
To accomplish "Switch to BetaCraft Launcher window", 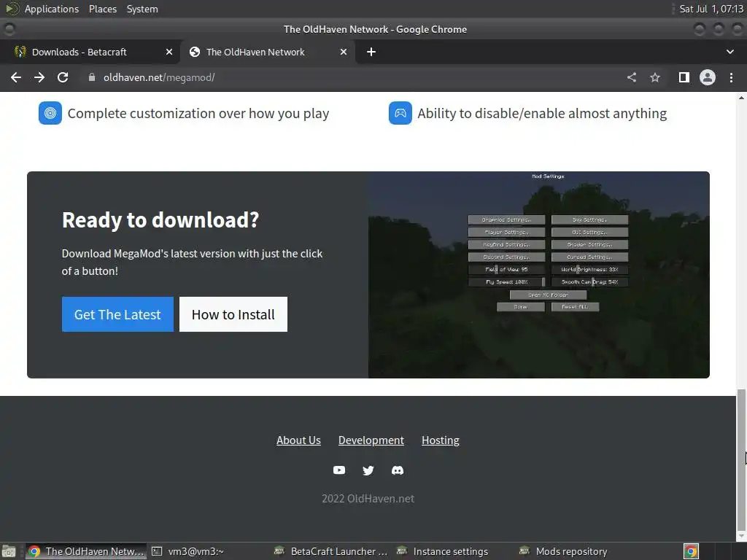I will click(x=332, y=551).
